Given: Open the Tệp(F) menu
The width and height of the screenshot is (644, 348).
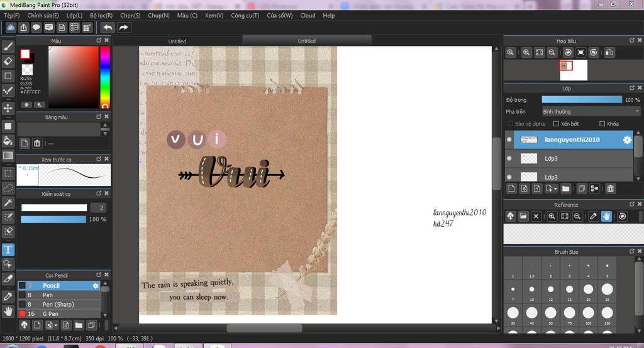Looking at the screenshot, I should coord(12,15).
